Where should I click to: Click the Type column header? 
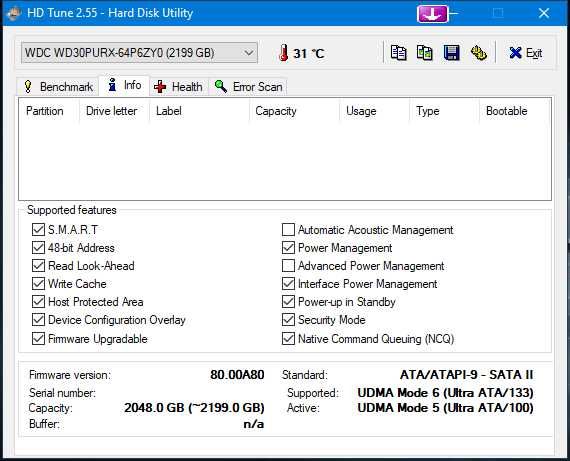[445, 111]
